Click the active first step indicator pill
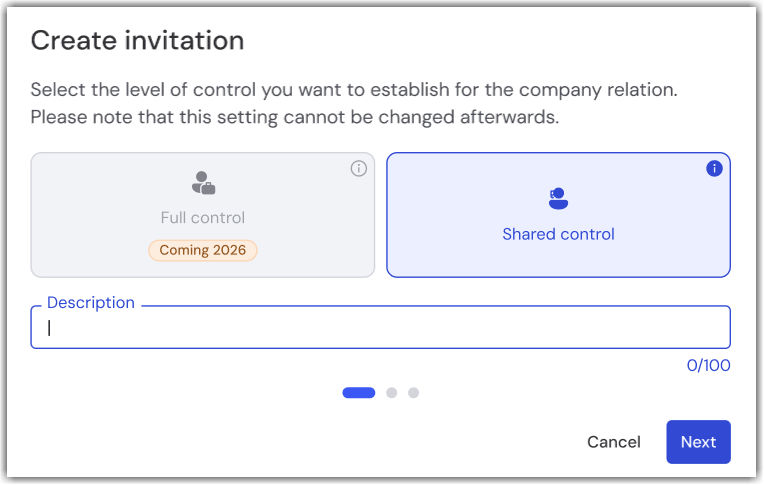 pyautogui.click(x=359, y=393)
